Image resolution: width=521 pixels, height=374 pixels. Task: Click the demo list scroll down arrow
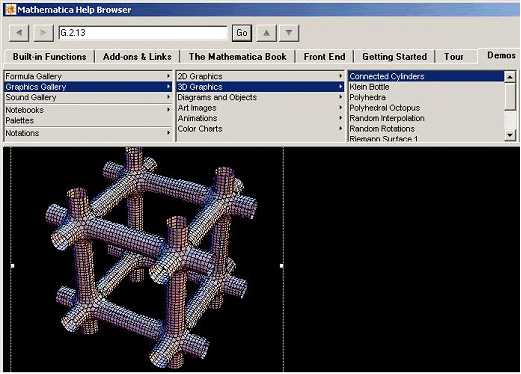510,135
